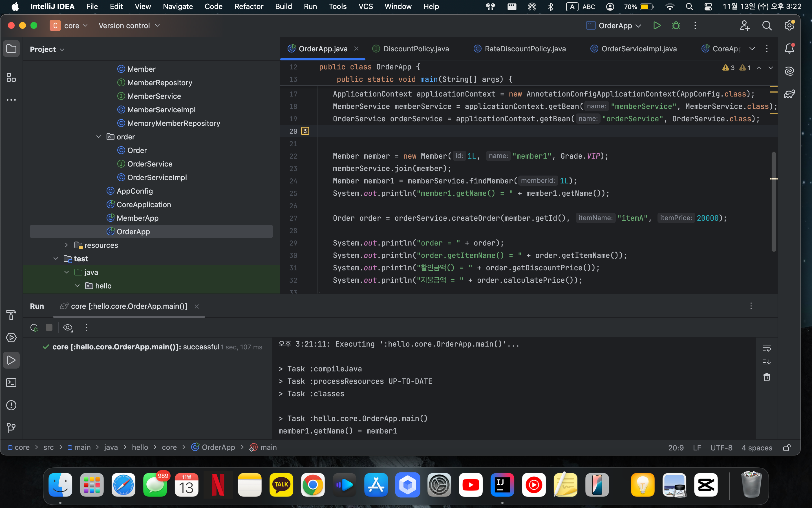
Task: Switch to OrderServiceImpl.java tab
Action: 634,49
